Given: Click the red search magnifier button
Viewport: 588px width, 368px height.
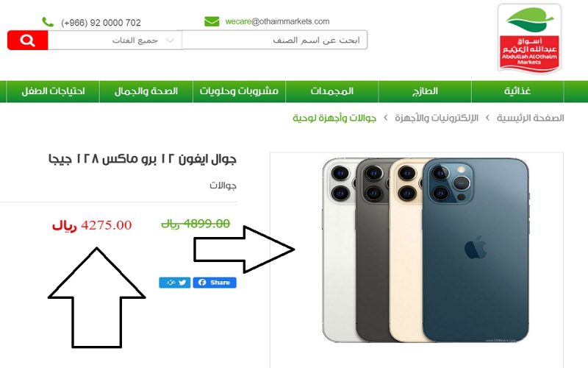Looking at the screenshot, I should click(x=28, y=40).
